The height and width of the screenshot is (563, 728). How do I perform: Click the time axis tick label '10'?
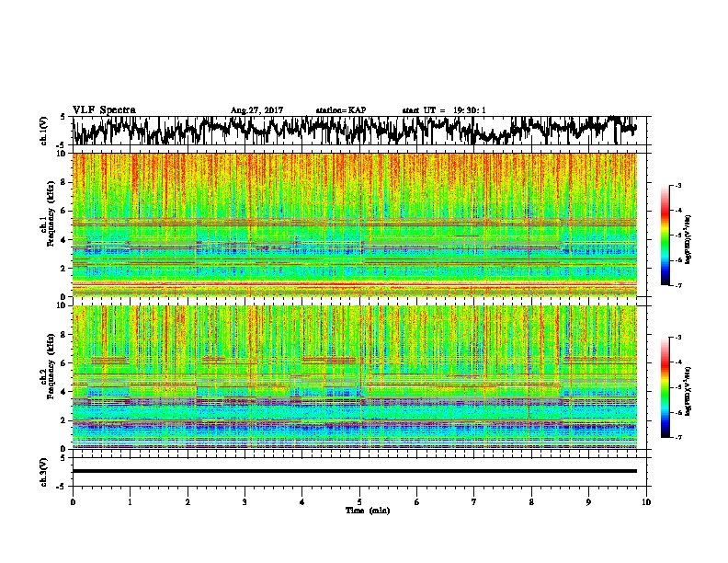(646, 501)
